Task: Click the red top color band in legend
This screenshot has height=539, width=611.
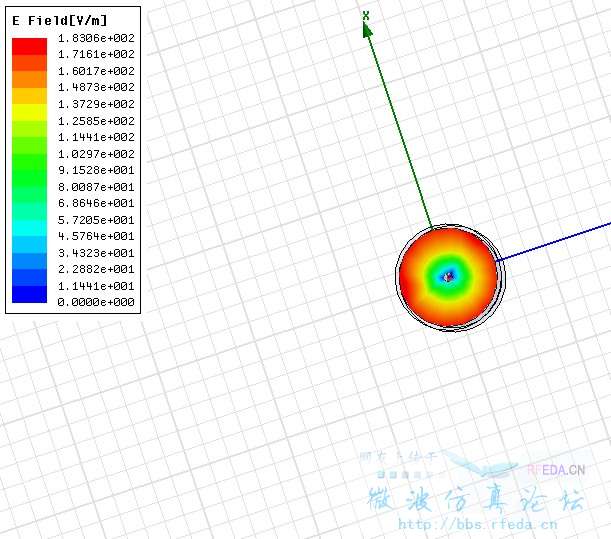Action: [30, 46]
